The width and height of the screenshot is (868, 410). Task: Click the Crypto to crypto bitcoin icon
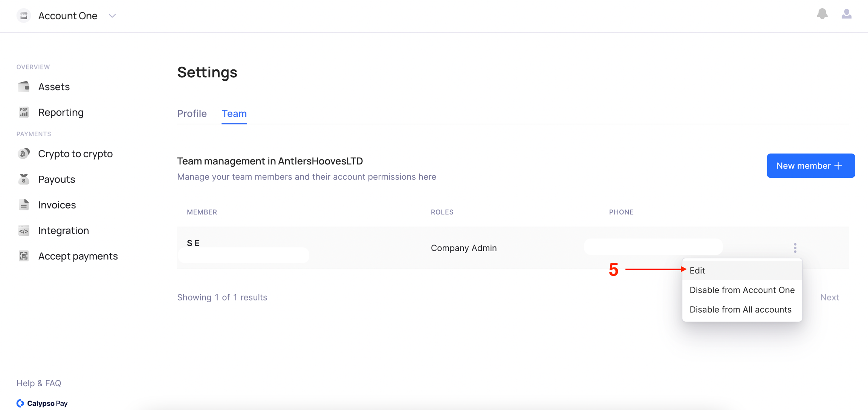click(24, 154)
